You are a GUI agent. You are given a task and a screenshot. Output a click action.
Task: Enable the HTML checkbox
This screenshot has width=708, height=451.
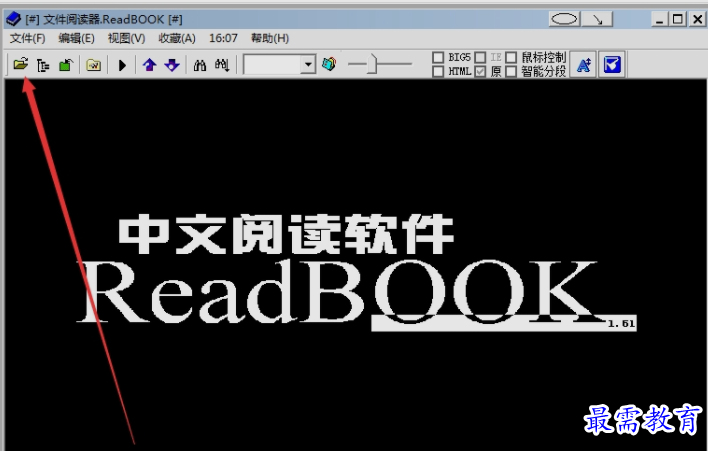(438, 71)
